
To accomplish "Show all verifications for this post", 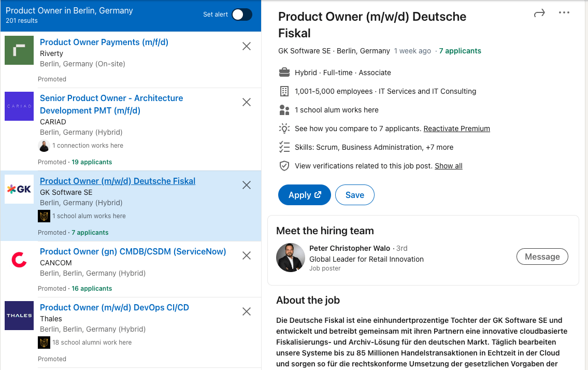I will 449,166.
